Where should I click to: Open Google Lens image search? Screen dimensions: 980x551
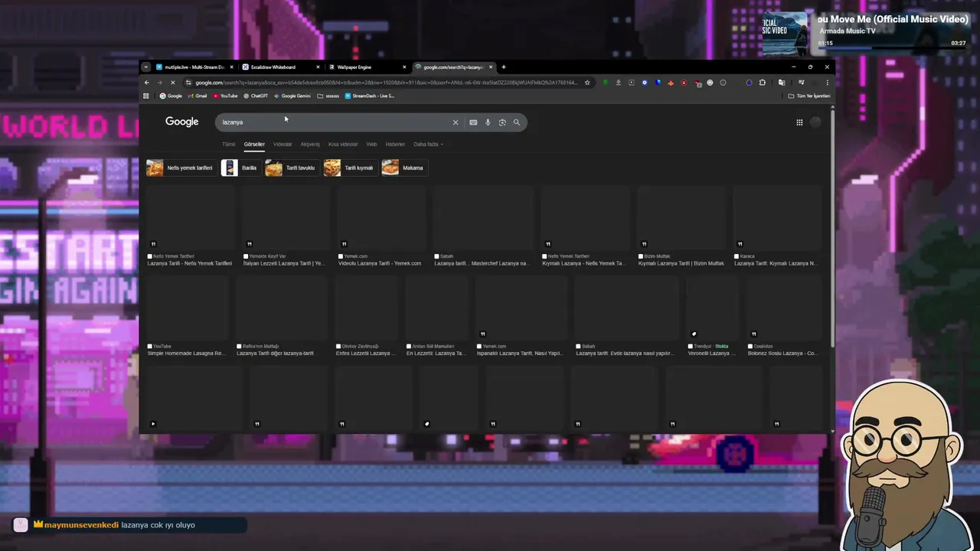coord(502,122)
